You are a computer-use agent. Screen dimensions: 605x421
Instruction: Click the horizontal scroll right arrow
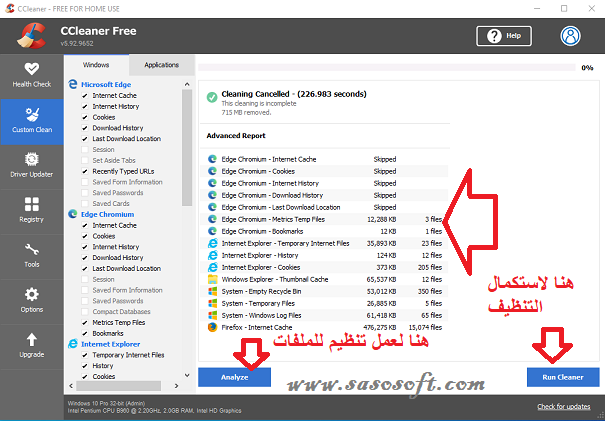(176, 385)
